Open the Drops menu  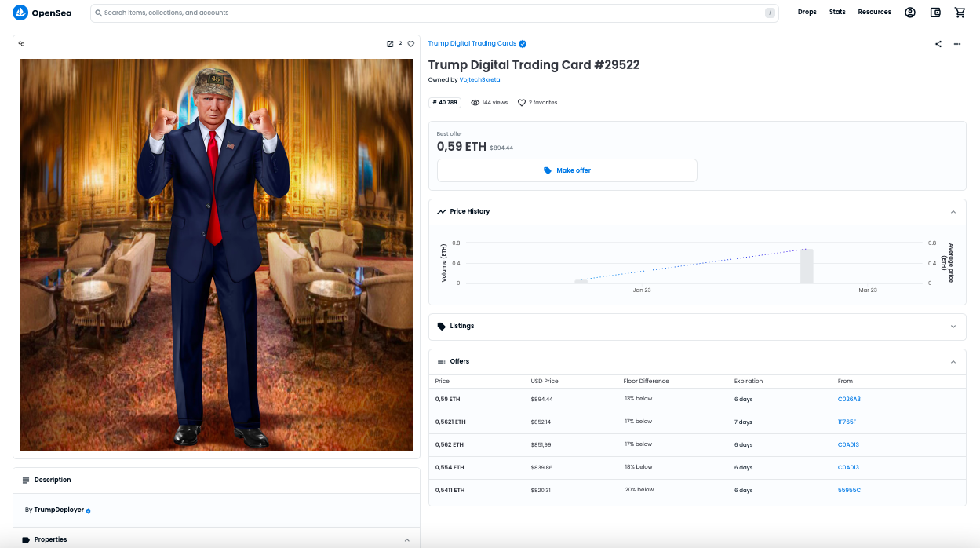pyautogui.click(x=807, y=13)
